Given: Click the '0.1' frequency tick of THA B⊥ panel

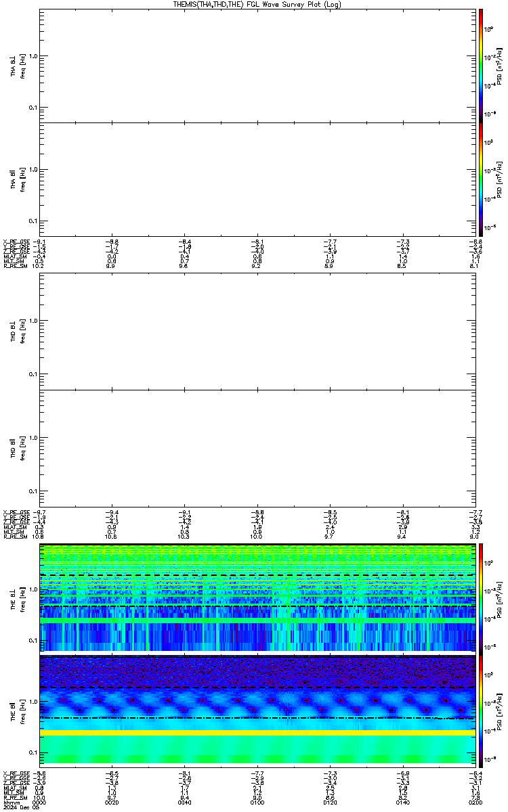Looking at the screenshot, I should pos(33,108).
